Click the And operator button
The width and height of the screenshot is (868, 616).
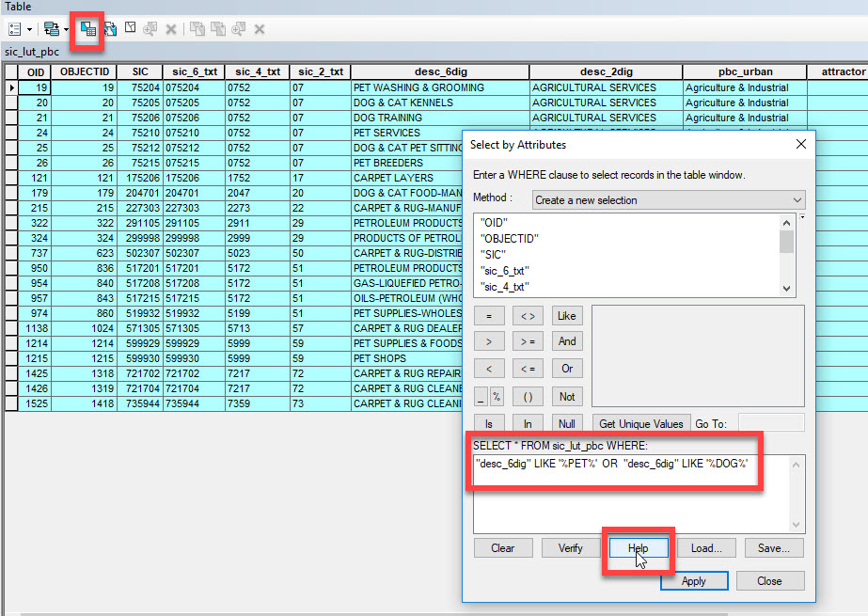click(x=566, y=341)
